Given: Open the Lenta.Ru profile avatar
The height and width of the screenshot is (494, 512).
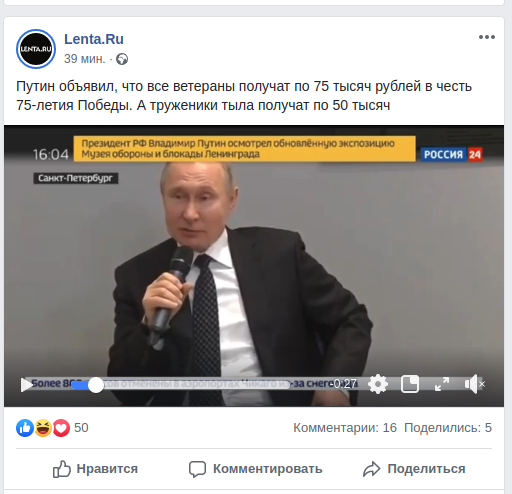Looking at the screenshot, I should (x=36, y=49).
